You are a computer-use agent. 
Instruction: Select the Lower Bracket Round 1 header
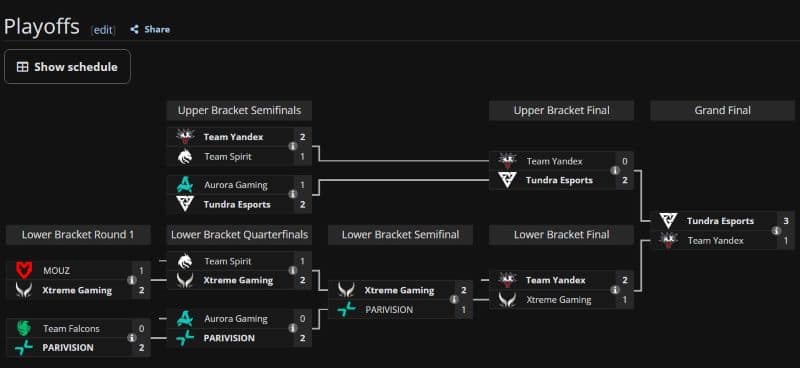pyautogui.click(x=78, y=235)
